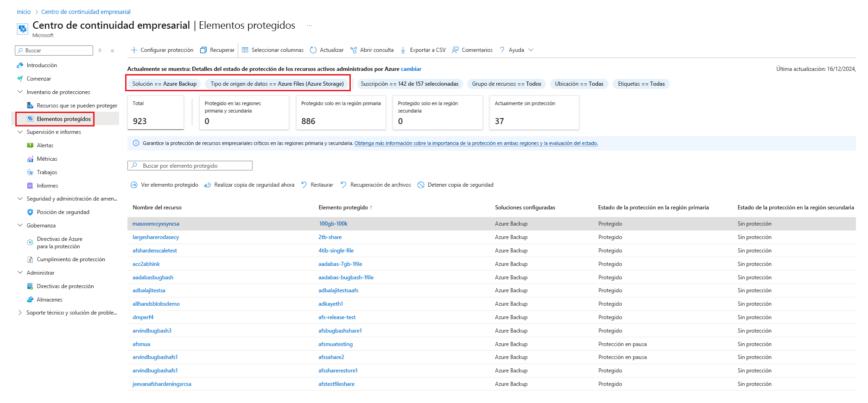
Task: Click the Restaurar button
Action: [317, 185]
